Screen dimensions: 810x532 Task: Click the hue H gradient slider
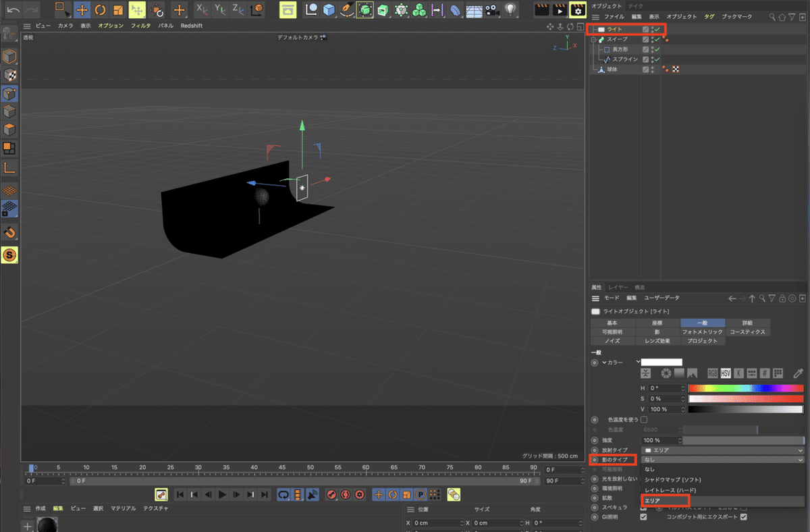click(745, 388)
